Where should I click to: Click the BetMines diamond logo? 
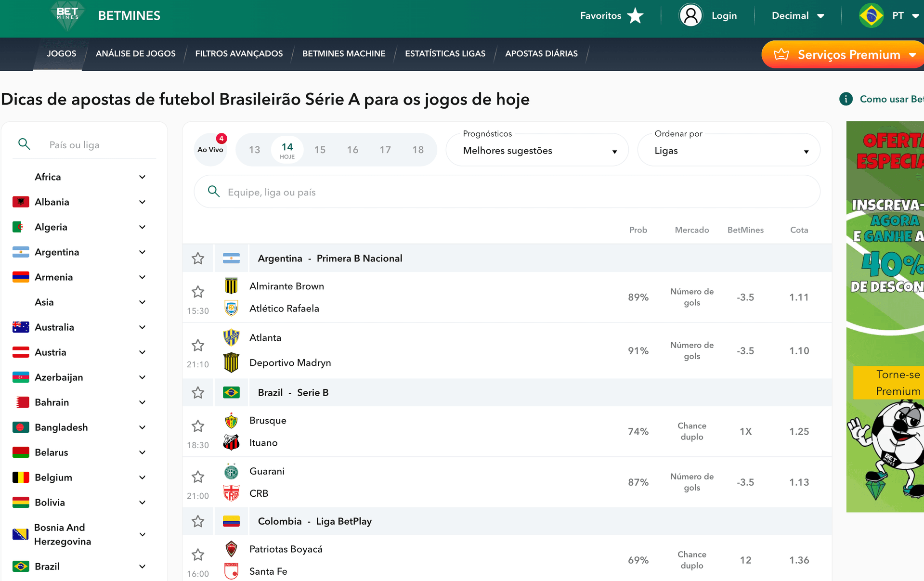[67, 15]
